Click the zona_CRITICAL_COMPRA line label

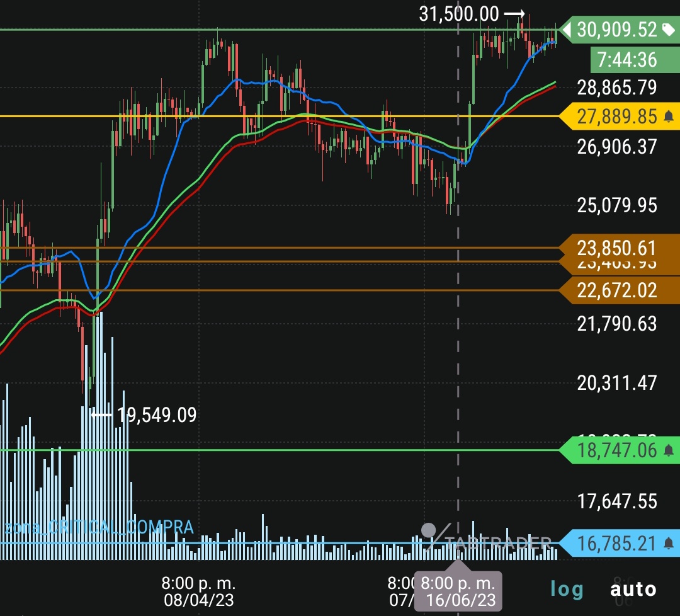(x=99, y=527)
